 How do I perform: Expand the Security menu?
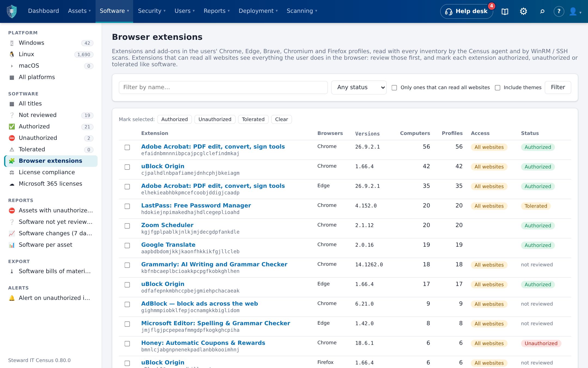152,11
